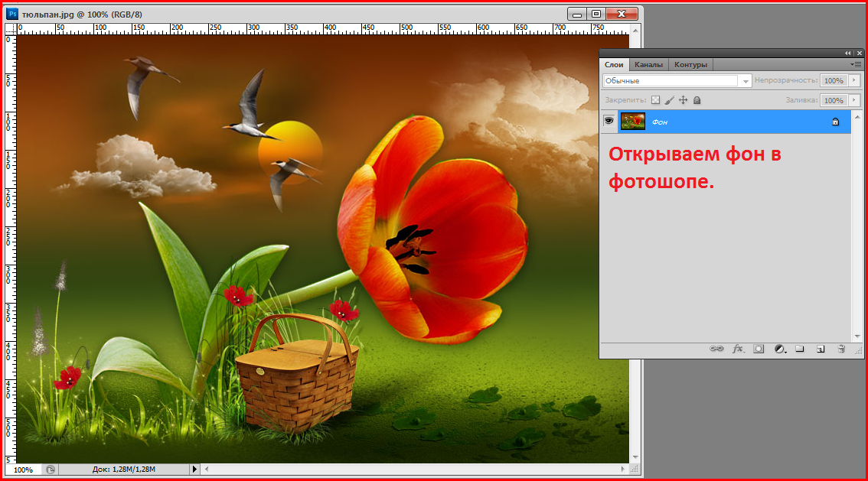Open Непрозрачность slider arrow

tap(854, 80)
